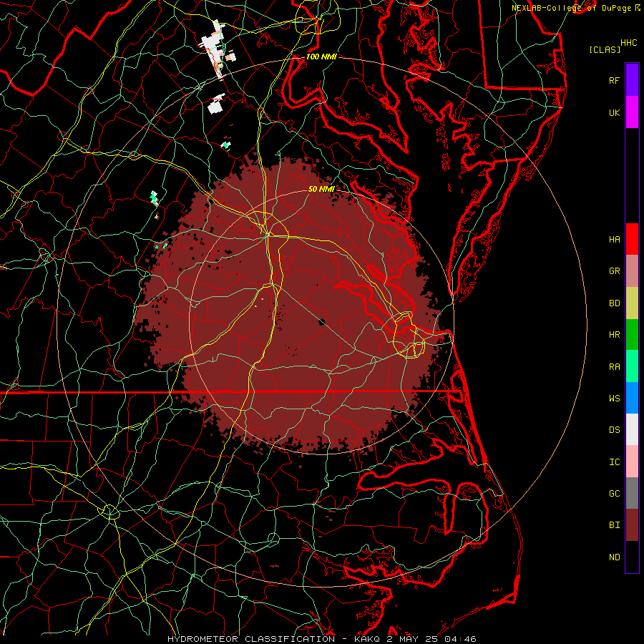This screenshot has width=644, height=644.
Task: Click the ND legend label
Action: tap(614, 557)
